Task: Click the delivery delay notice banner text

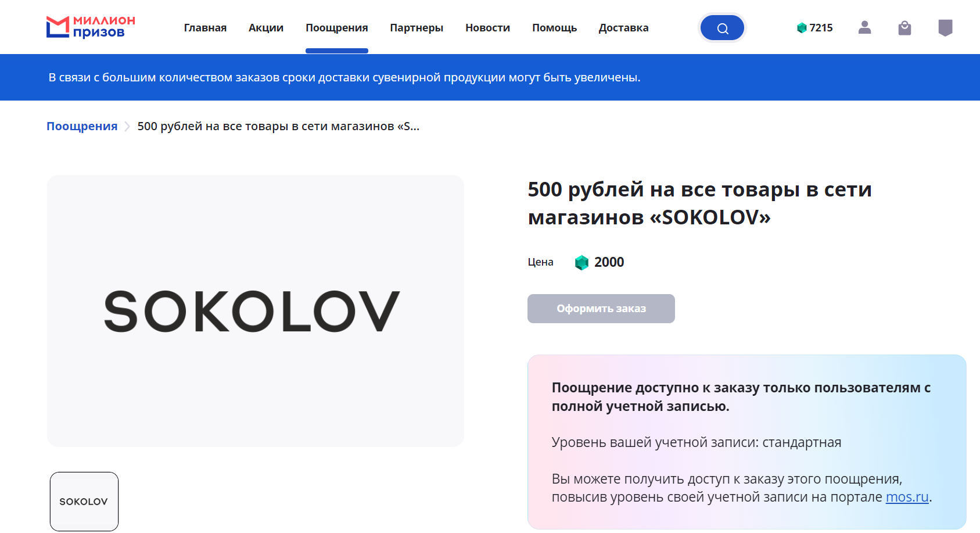Action: (x=344, y=77)
